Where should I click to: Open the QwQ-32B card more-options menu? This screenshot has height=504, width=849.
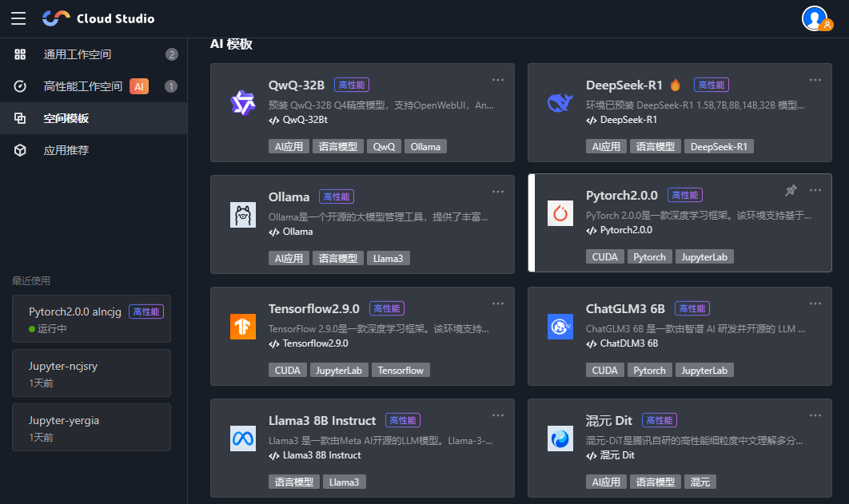coord(497,80)
